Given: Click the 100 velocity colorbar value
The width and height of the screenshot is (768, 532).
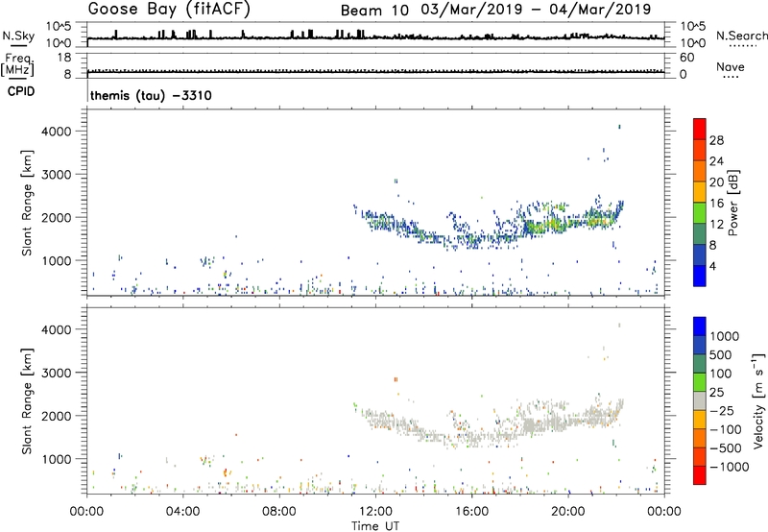Looking at the screenshot, I should pos(721,374).
